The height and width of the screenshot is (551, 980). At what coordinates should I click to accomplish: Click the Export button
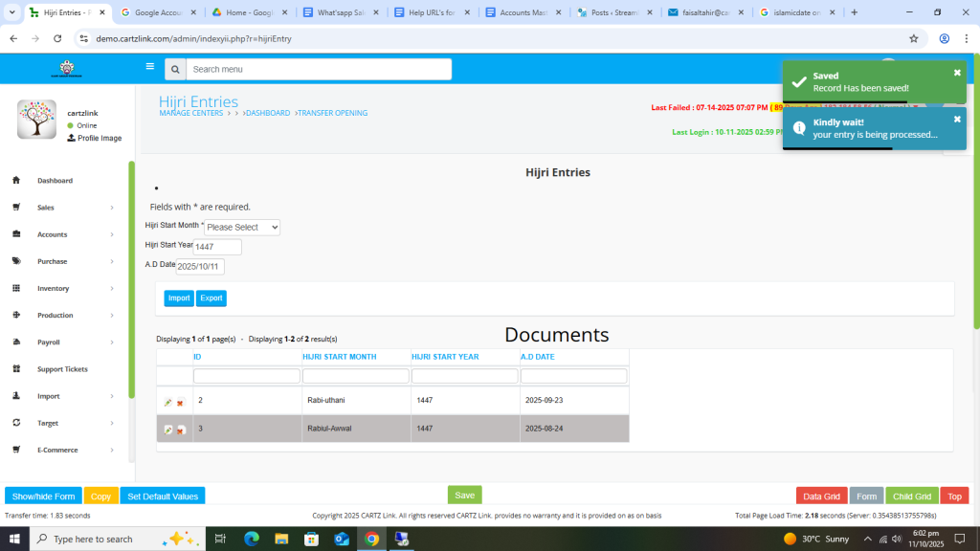[x=212, y=298]
